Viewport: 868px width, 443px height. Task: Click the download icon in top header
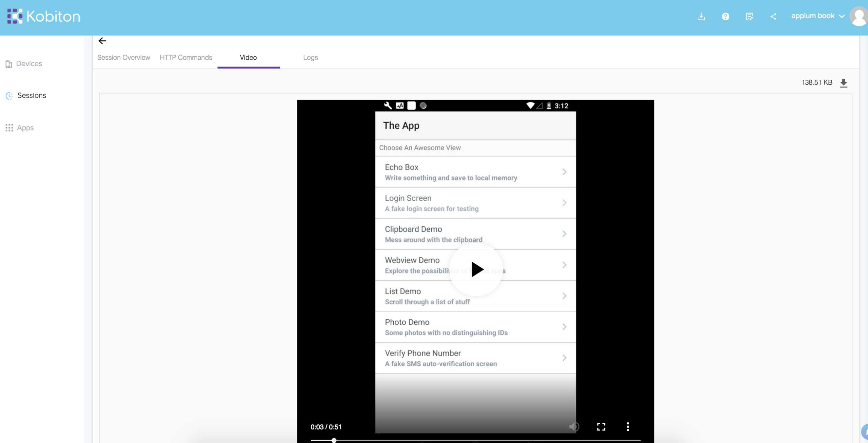pos(701,16)
